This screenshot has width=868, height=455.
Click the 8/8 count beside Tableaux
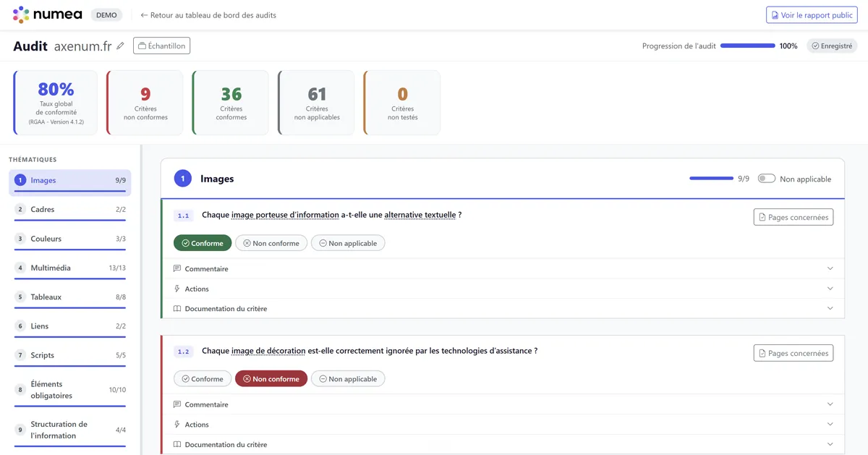coord(120,297)
